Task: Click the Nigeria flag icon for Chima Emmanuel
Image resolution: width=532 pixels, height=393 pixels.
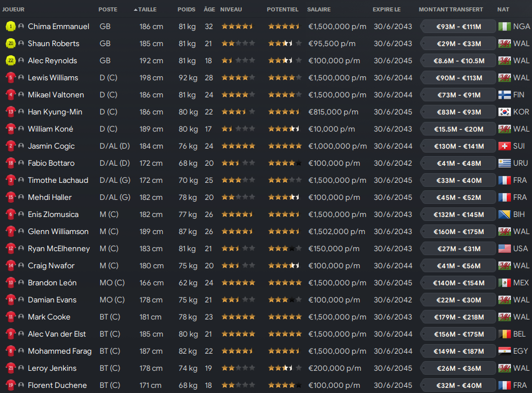Action: (505, 26)
